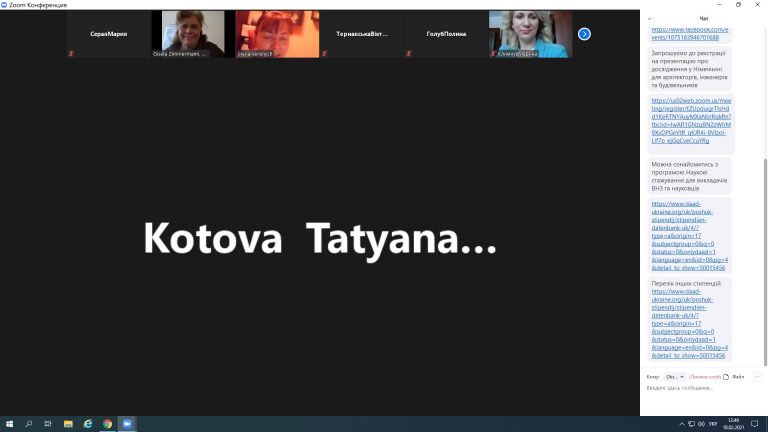This screenshot has width=768, height=432.
Task: Open Windows Task View
Action: click(48, 424)
